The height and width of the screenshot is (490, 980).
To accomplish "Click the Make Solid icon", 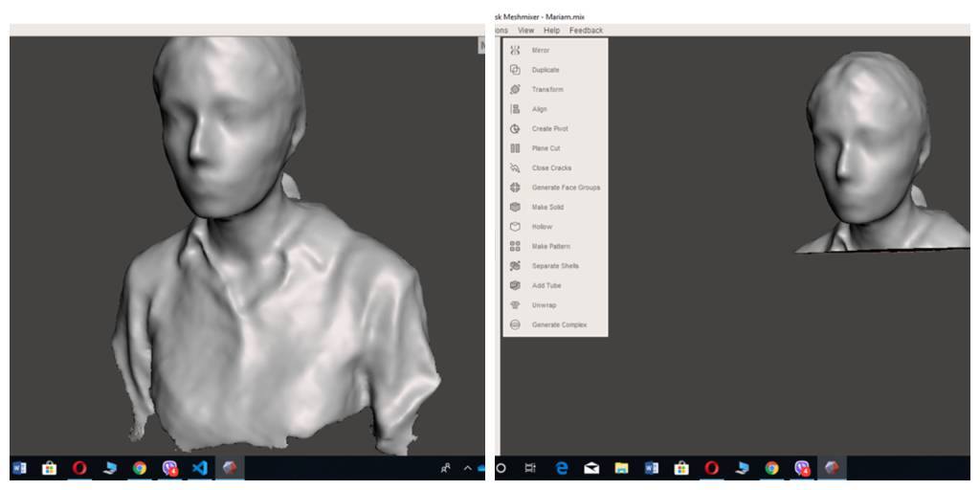I will 515,207.
